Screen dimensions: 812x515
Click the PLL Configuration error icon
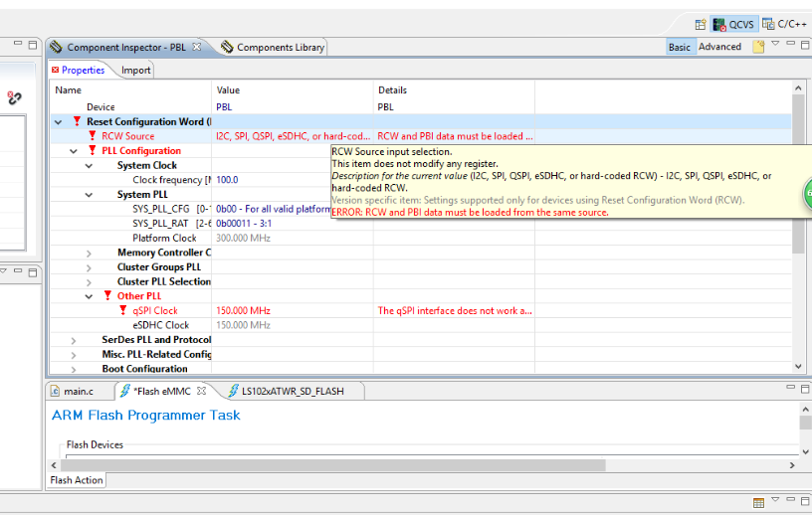click(x=93, y=150)
